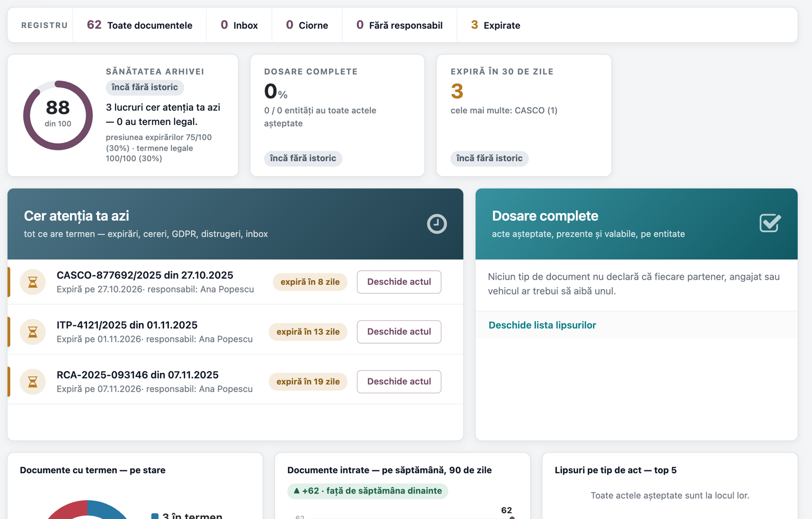Screen dimensions: 812x519
Task: Click Deschide actul for RCA-2025-093146
Action: click(399, 381)
